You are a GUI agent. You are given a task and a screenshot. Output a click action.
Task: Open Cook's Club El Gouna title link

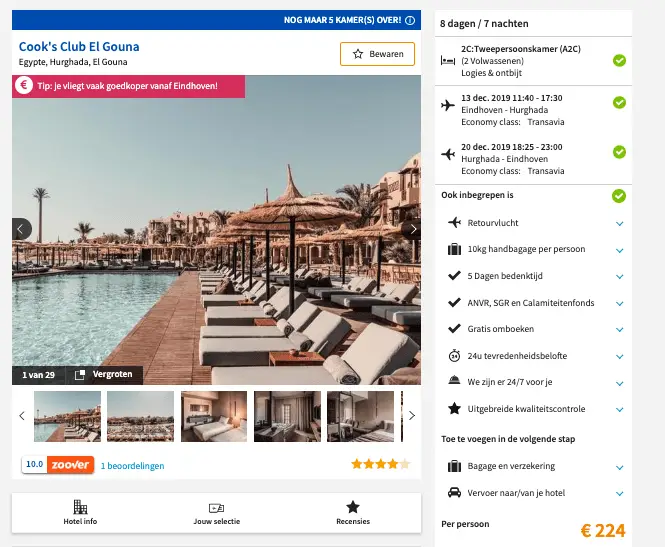point(79,46)
